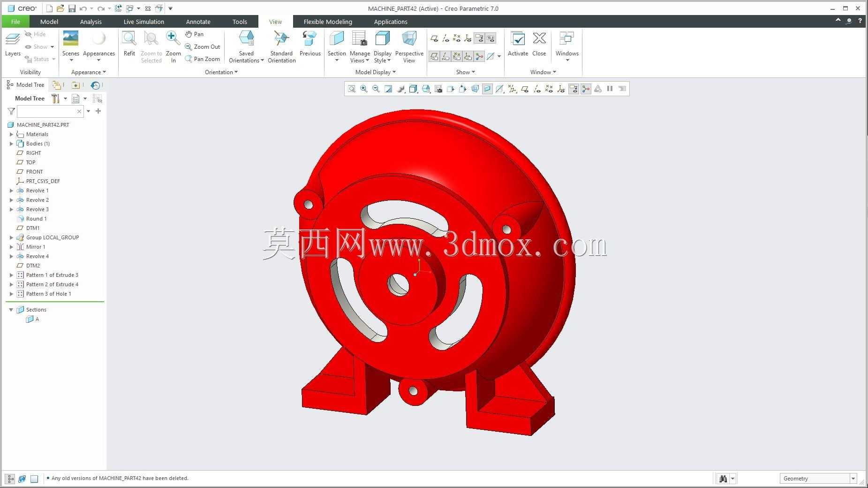Click the ribbon Close window tool

539,44
